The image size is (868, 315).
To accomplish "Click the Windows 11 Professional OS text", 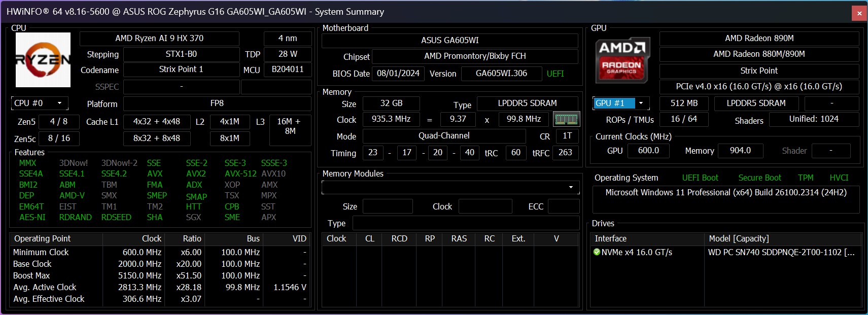I will click(726, 193).
